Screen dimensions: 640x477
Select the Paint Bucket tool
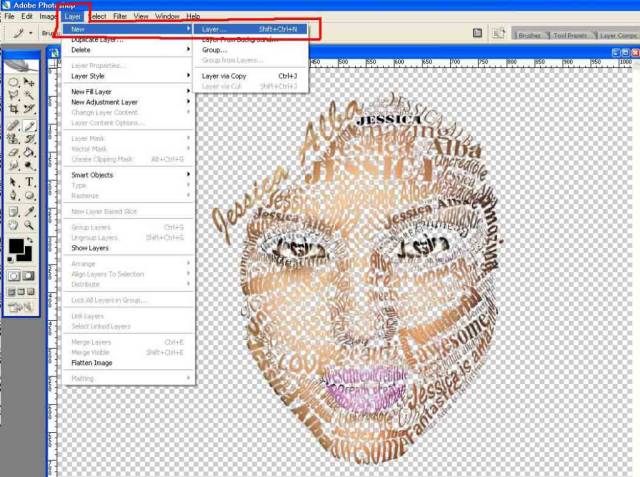(29, 152)
